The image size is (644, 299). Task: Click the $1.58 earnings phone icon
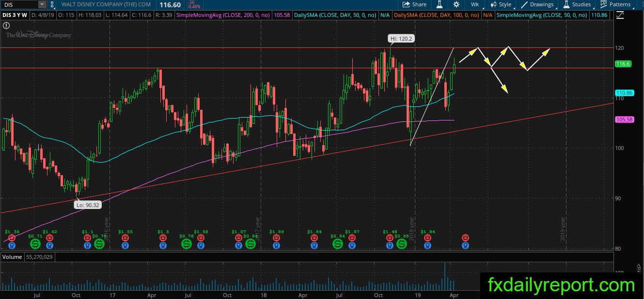pos(200,238)
